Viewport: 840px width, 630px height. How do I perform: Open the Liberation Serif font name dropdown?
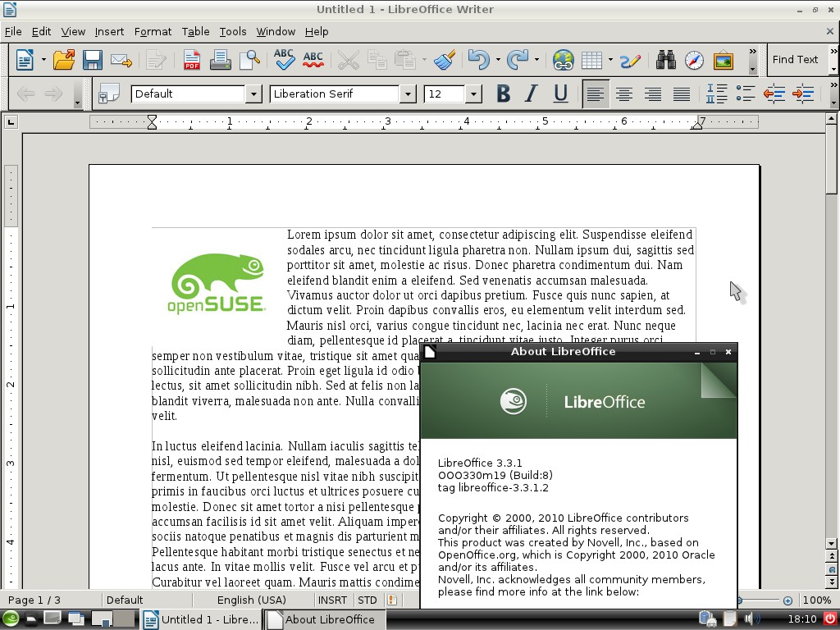point(408,94)
